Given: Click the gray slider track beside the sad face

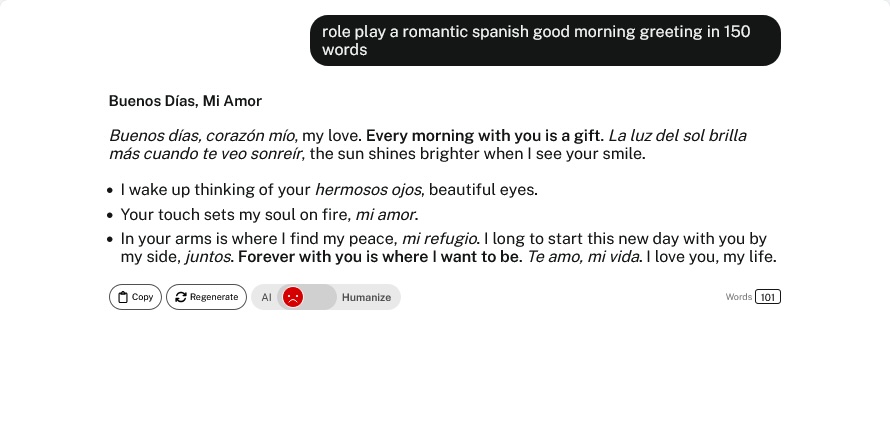Looking at the screenshot, I should 320,297.
